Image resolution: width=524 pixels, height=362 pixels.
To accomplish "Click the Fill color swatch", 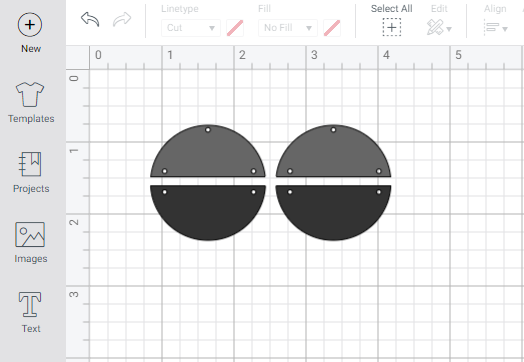I will pos(332,28).
